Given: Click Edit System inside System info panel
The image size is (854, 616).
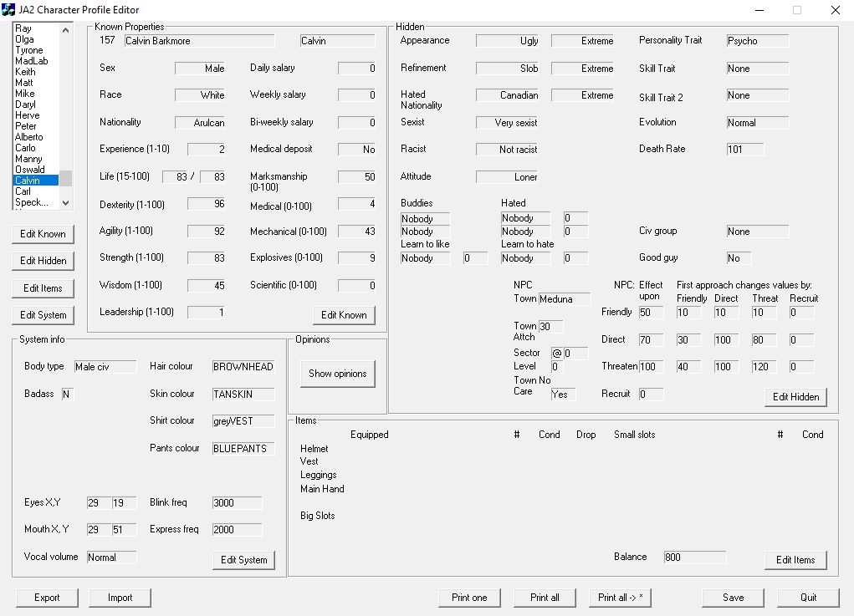Looking at the screenshot, I should (243, 560).
